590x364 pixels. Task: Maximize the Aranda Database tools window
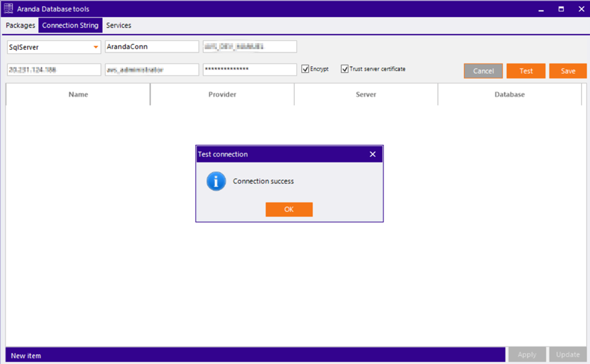pos(561,9)
